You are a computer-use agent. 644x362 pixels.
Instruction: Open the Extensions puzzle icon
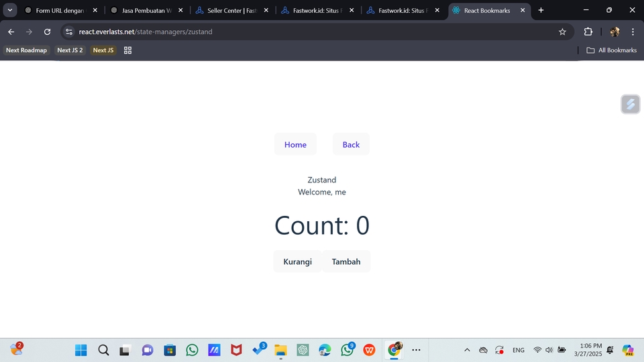[x=588, y=32]
